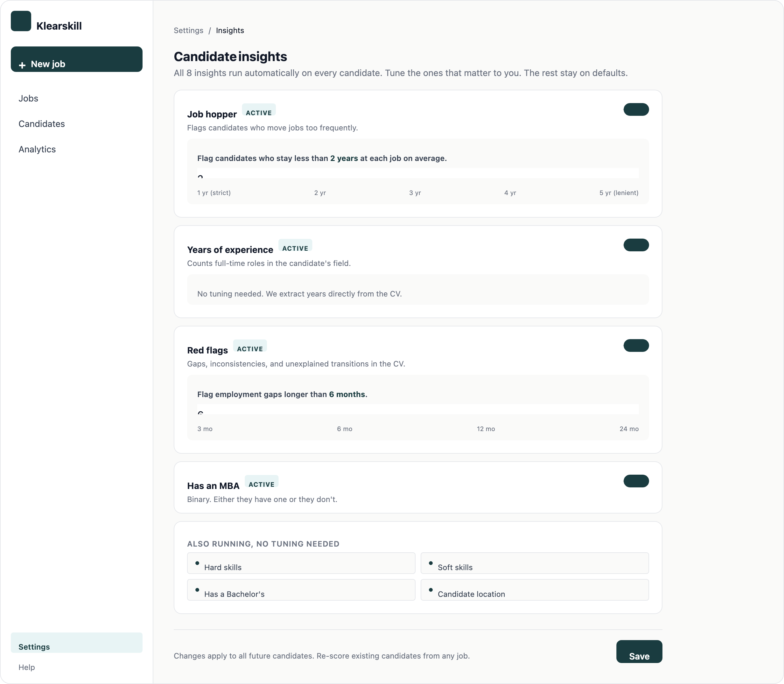Image resolution: width=784 pixels, height=684 pixels.
Task: Toggle the Has an MBA insight
Action: 636,481
